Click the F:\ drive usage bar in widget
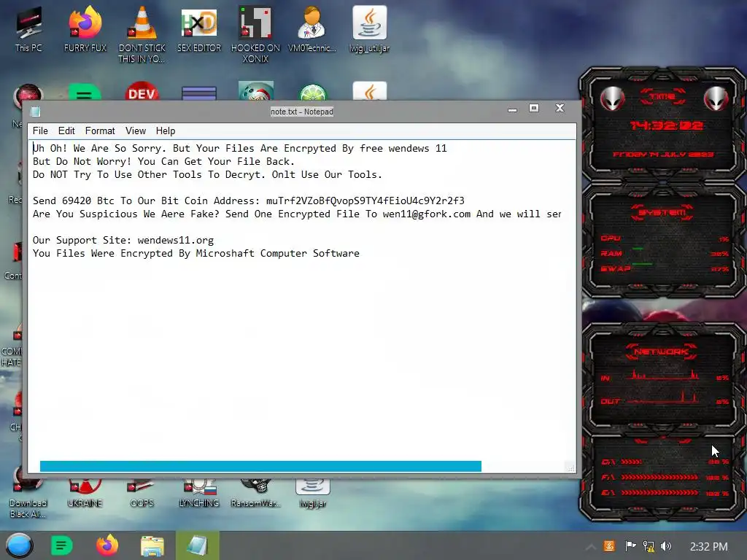Screen dimensions: 747x560 click(x=659, y=477)
